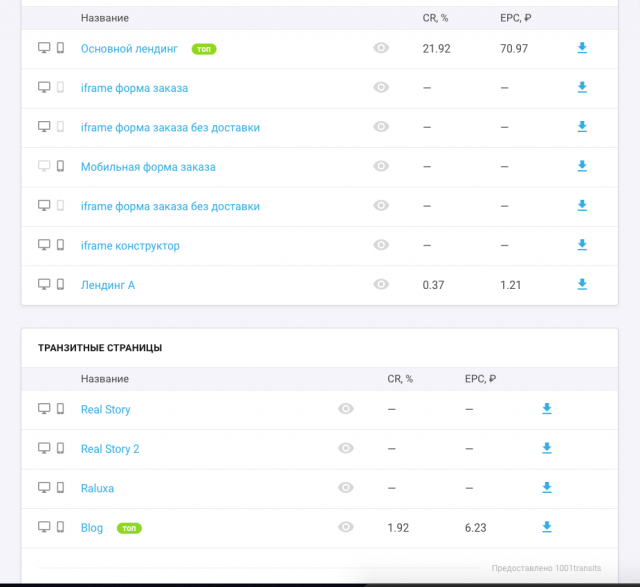Click the mobile device icon for Лендинг А
The height and width of the screenshot is (587, 640).
(x=60, y=284)
